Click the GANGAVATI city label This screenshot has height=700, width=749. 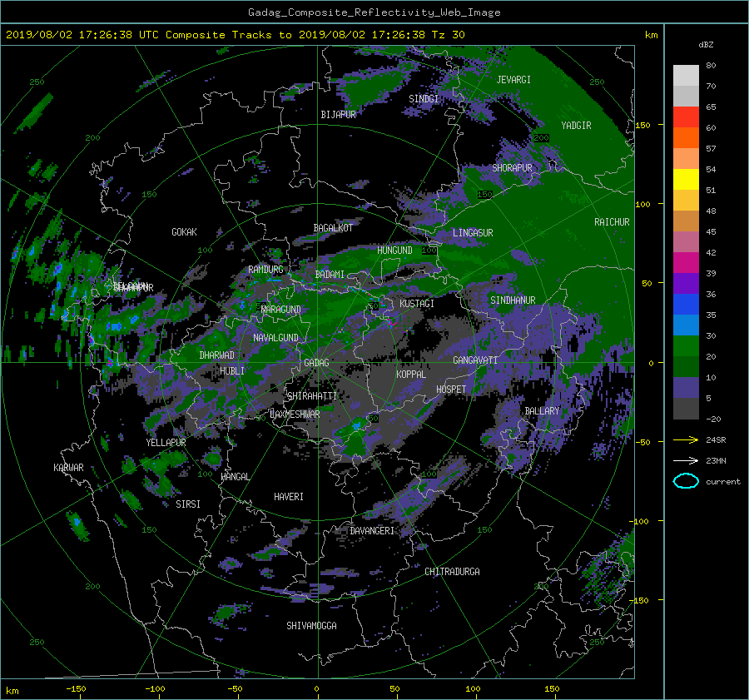click(475, 360)
